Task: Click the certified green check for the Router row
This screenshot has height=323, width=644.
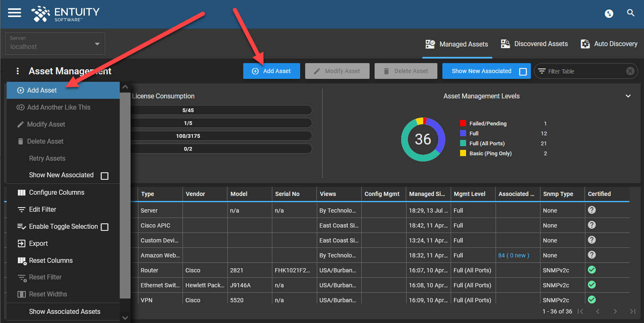Action: tap(592, 269)
